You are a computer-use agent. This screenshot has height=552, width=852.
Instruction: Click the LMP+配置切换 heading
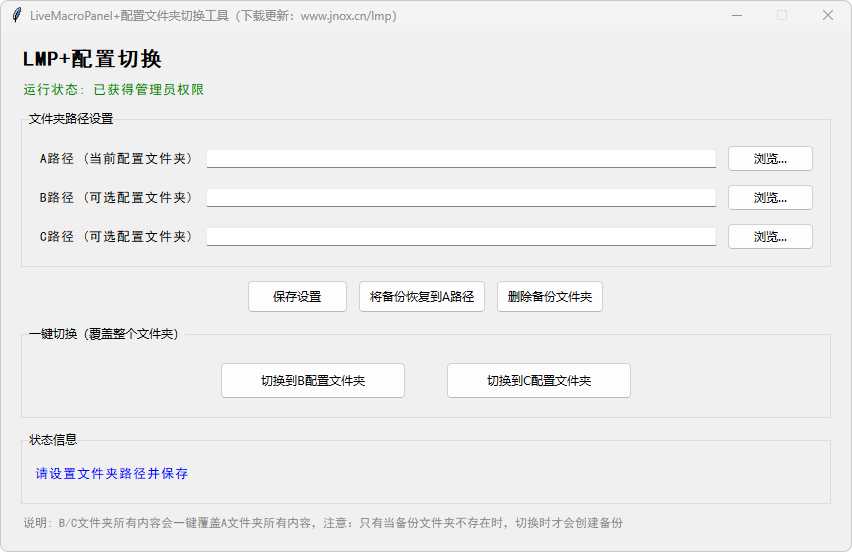click(x=92, y=59)
